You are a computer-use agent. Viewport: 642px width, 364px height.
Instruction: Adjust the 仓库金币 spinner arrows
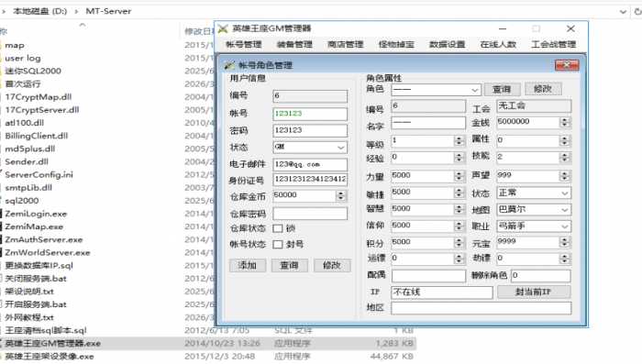pos(340,196)
